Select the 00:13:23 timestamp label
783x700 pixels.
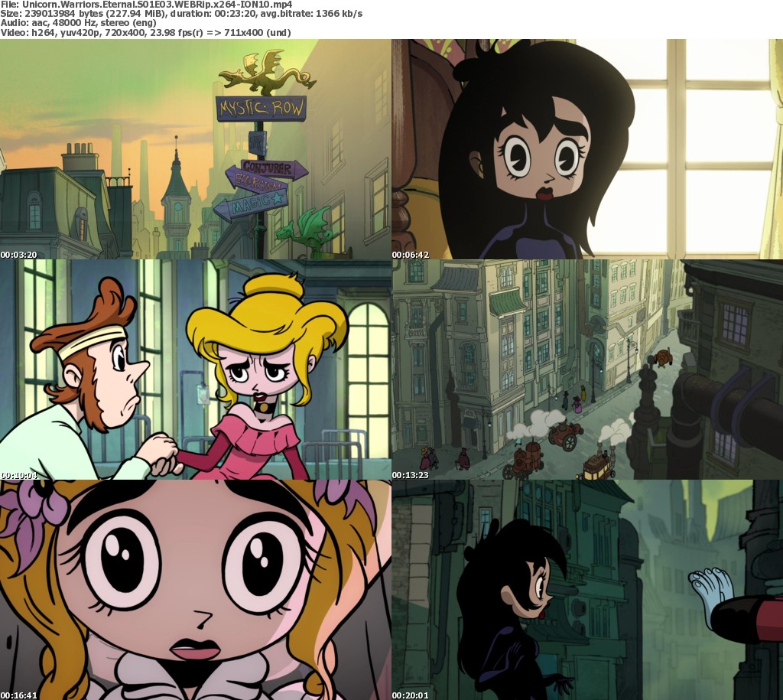[411, 474]
